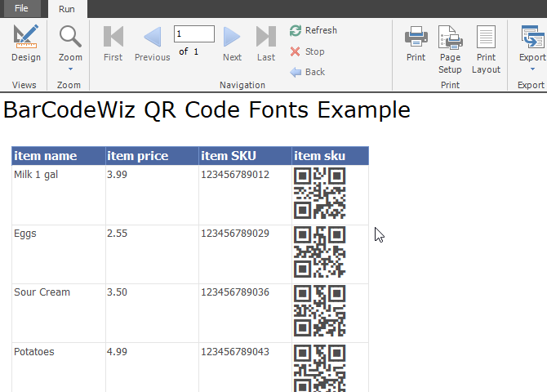Click SKU 123456789012
This screenshot has height=392, width=547.
point(235,174)
